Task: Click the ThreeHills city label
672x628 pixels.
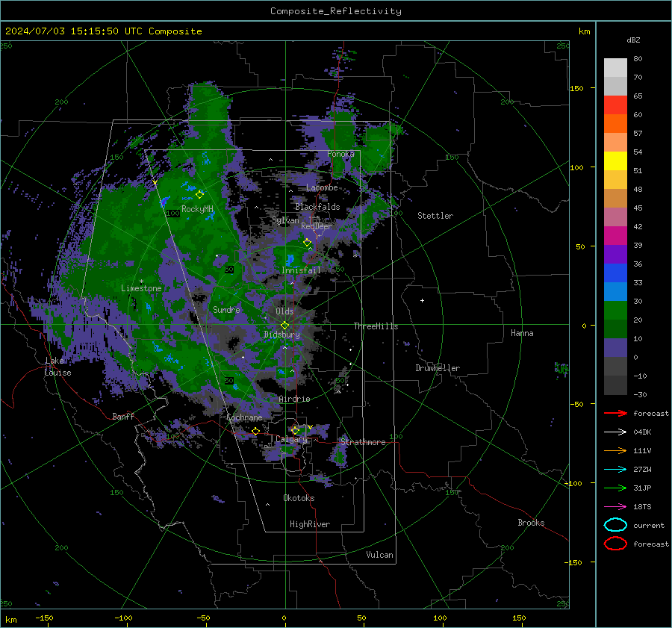Action: pyautogui.click(x=376, y=326)
